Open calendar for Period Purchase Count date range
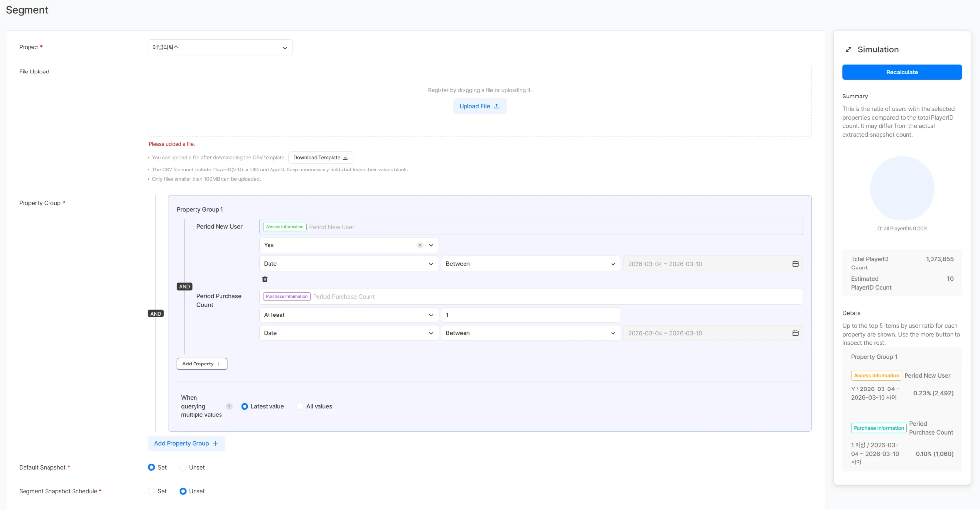The height and width of the screenshot is (510, 980). coord(795,333)
